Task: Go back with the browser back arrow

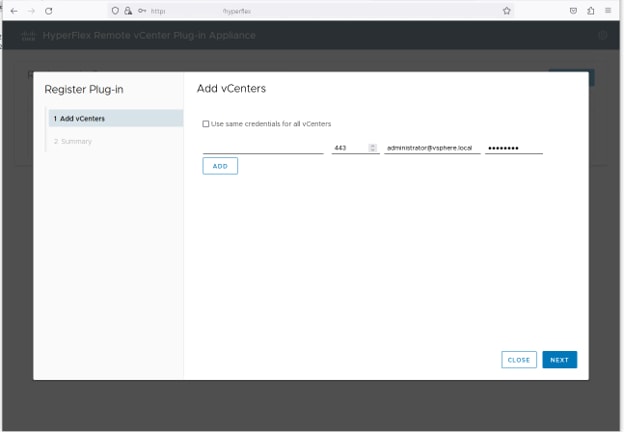Action: (14, 11)
